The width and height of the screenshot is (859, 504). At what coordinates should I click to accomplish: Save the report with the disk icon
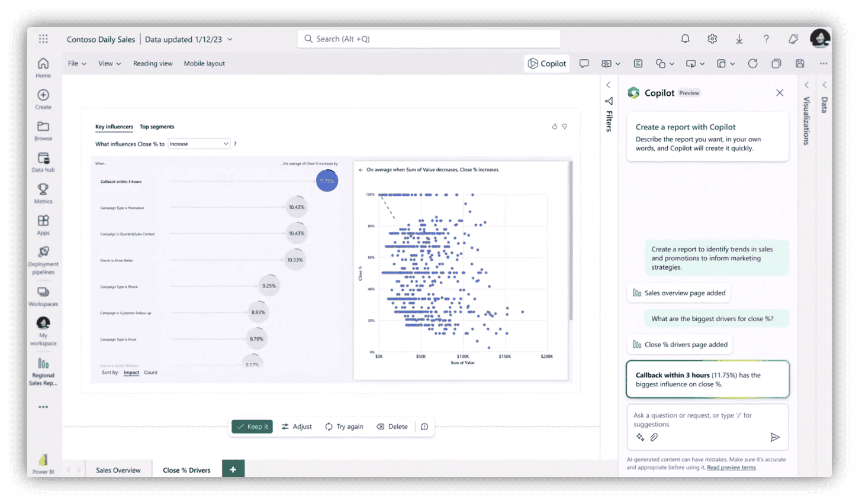pos(800,63)
